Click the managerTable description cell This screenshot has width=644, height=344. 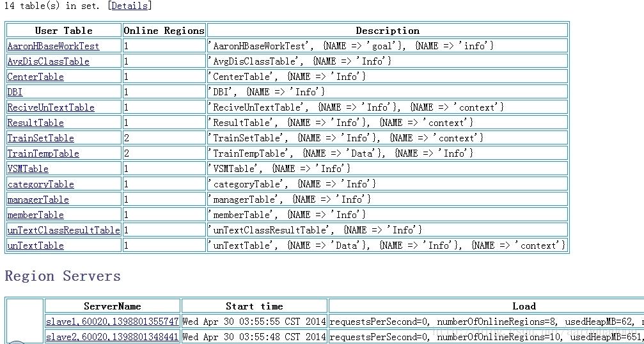pyautogui.click(x=388, y=199)
